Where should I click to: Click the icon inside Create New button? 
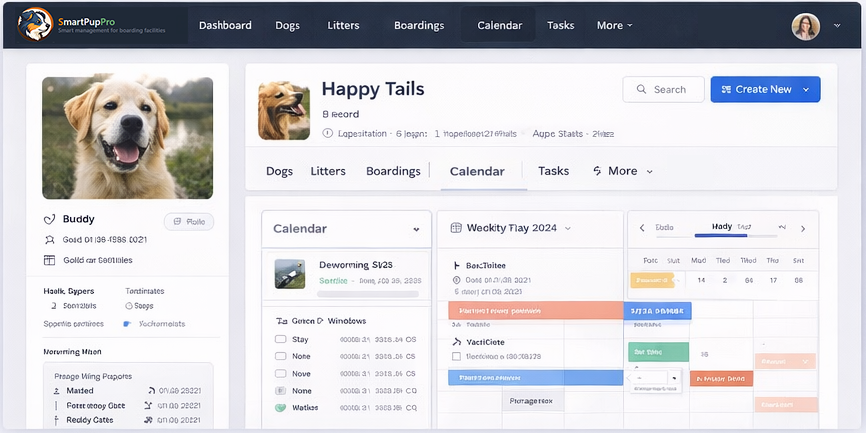pos(726,89)
